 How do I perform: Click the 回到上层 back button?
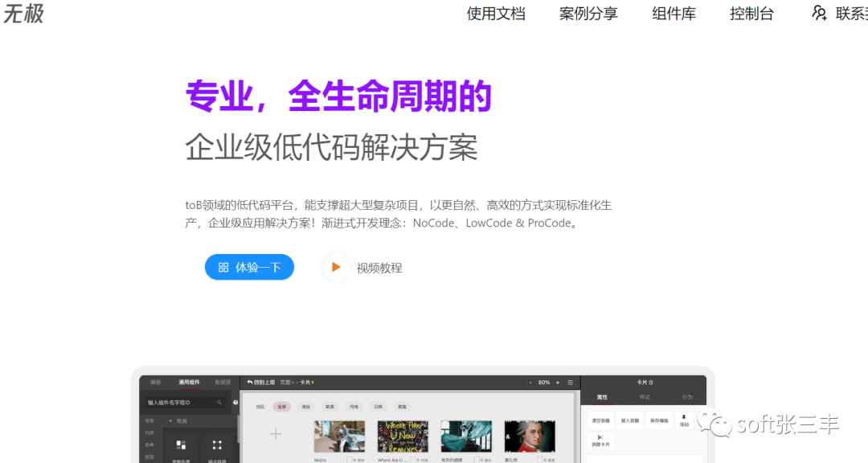pos(261,383)
